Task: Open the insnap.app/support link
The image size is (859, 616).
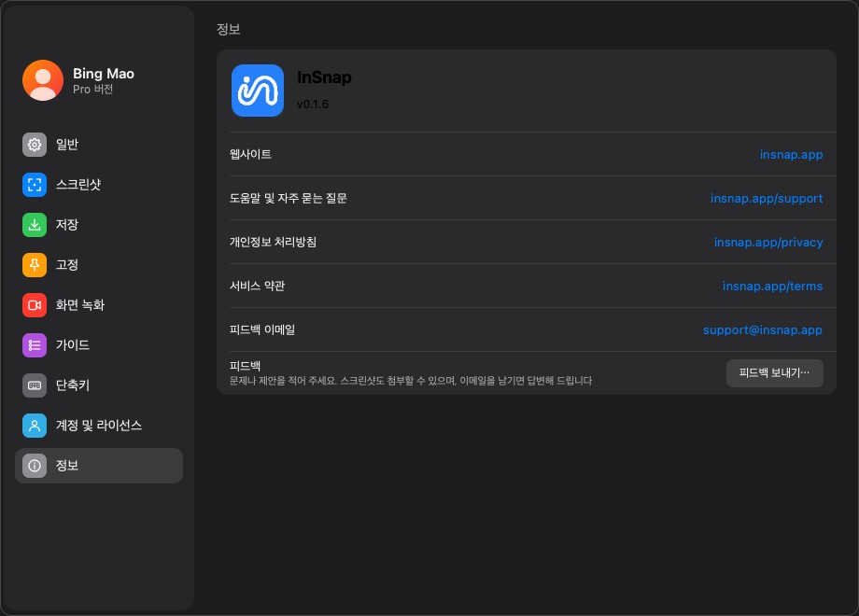Action: 767,198
